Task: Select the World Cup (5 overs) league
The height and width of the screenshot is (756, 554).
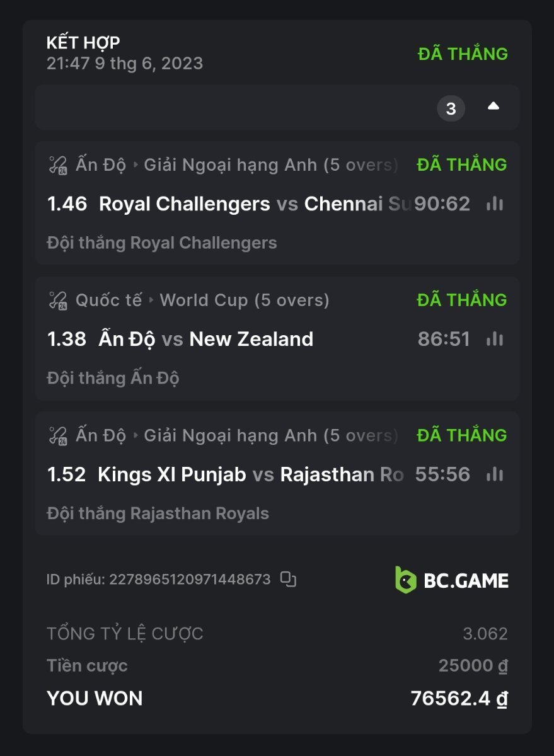Action: click(245, 301)
